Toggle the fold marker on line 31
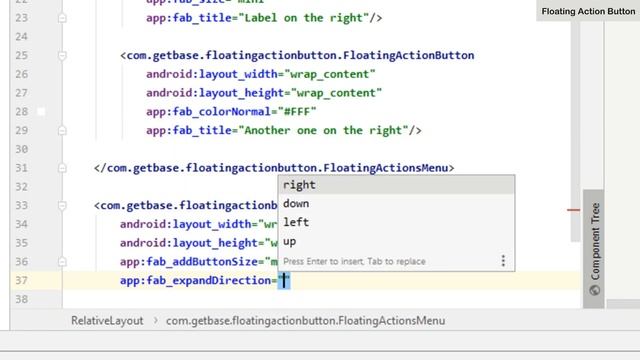The width and height of the screenshot is (640, 360). (62, 168)
